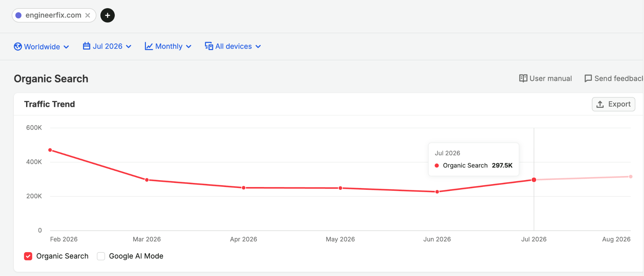644x276 pixels.
Task: Click the calendar icon beside Jul 2026
Action: (x=86, y=46)
